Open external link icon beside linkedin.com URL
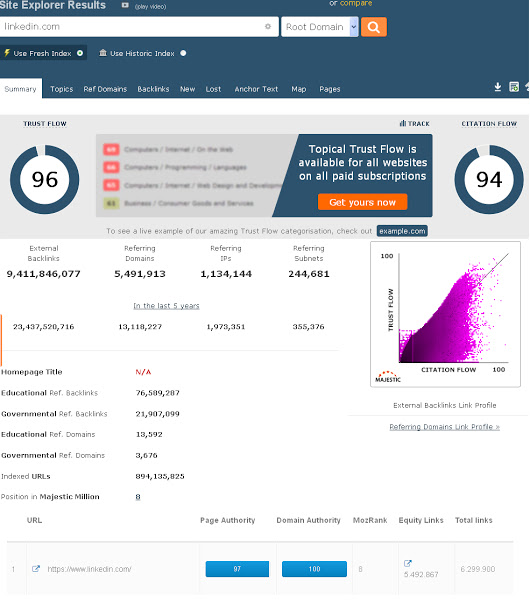This screenshot has height=603, width=530. [35, 569]
